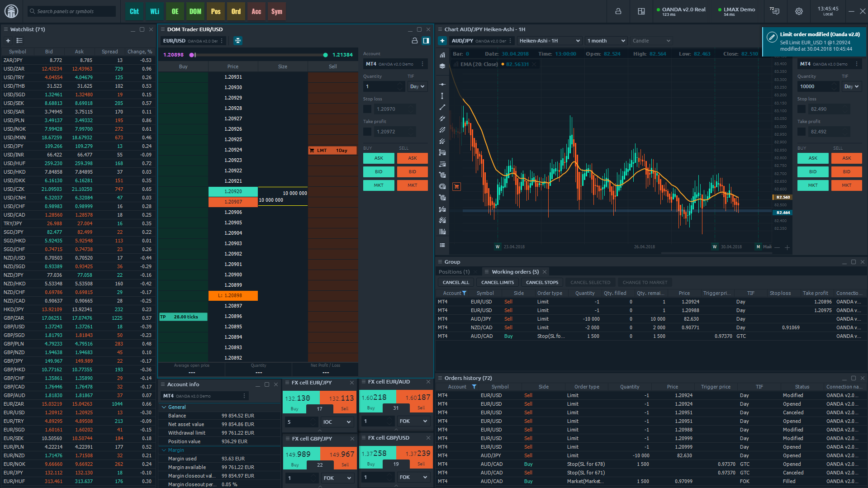The height and width of the screenshot is (488, 868).
Task: Open the Watchlist list-view icon
Action: (19, 41)
